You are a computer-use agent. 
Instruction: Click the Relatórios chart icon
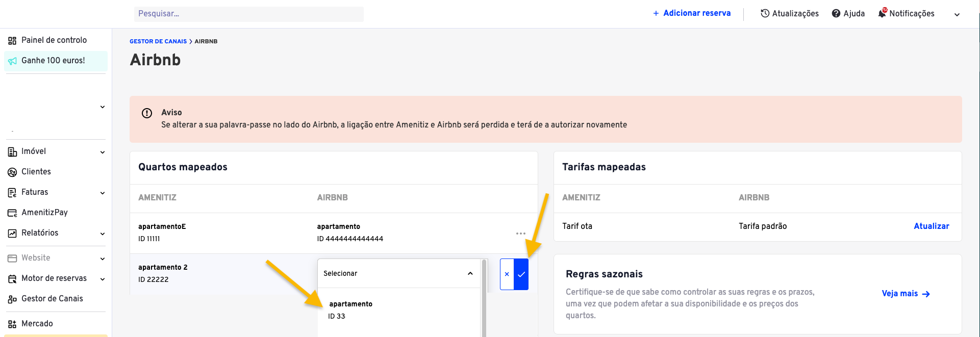tap(12, 234)
